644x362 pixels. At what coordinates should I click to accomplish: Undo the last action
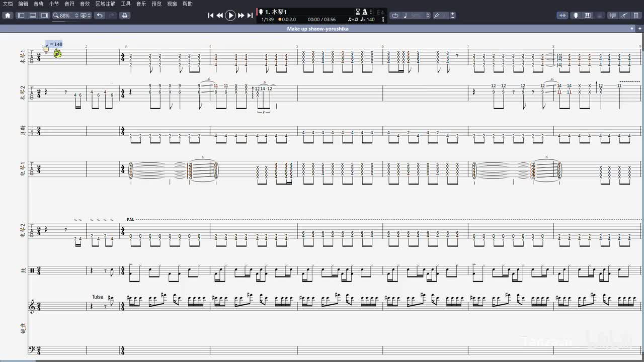pos(100,16)
